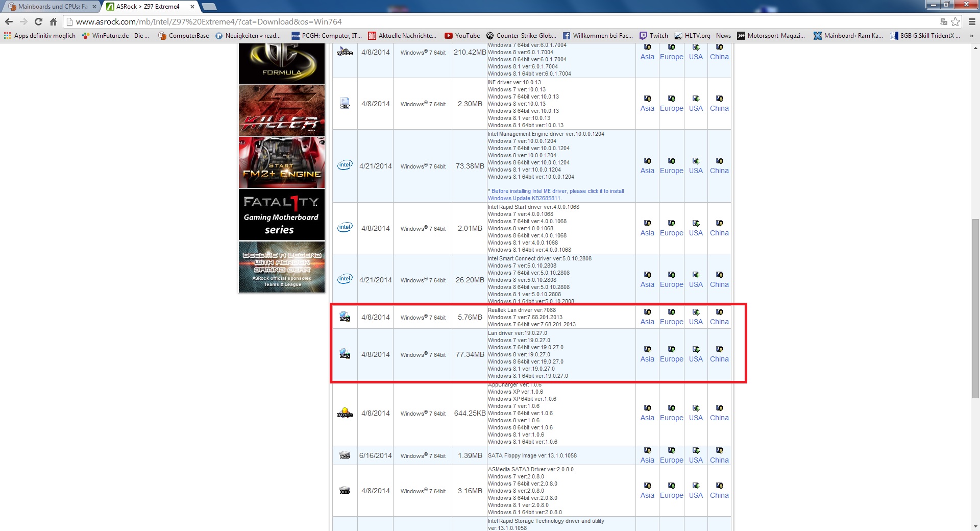Open the Willkommen bei Fac... bookmark
This screenshot has height=531, width=980.
tap(598, 36)
